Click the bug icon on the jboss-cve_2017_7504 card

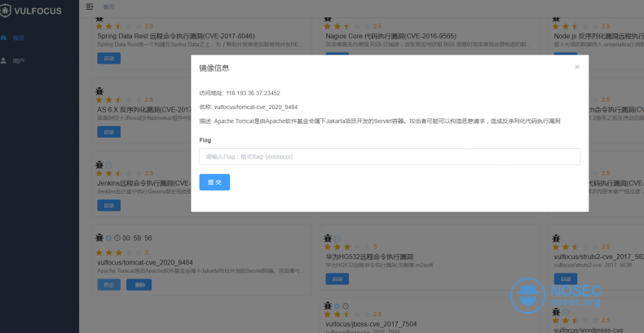click(328, 306)
